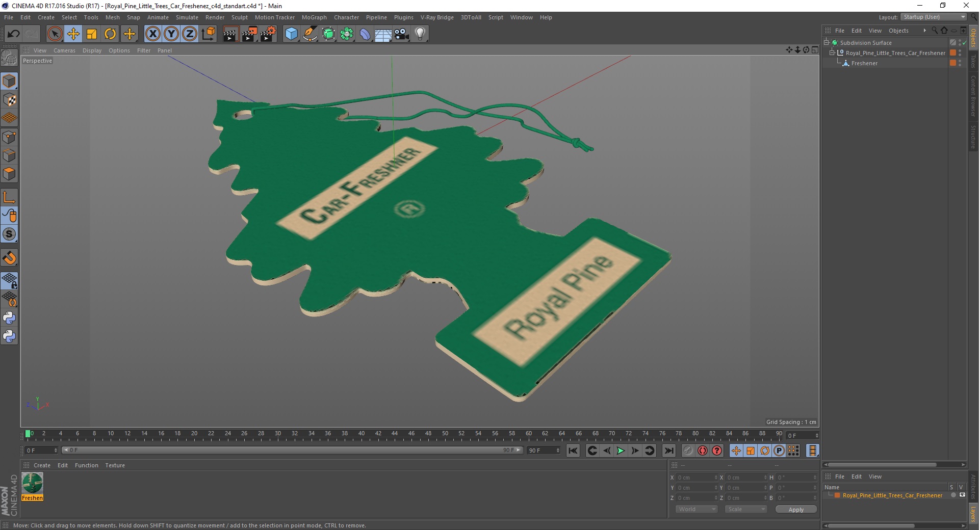Add a floor environment object

pos(383,34)
